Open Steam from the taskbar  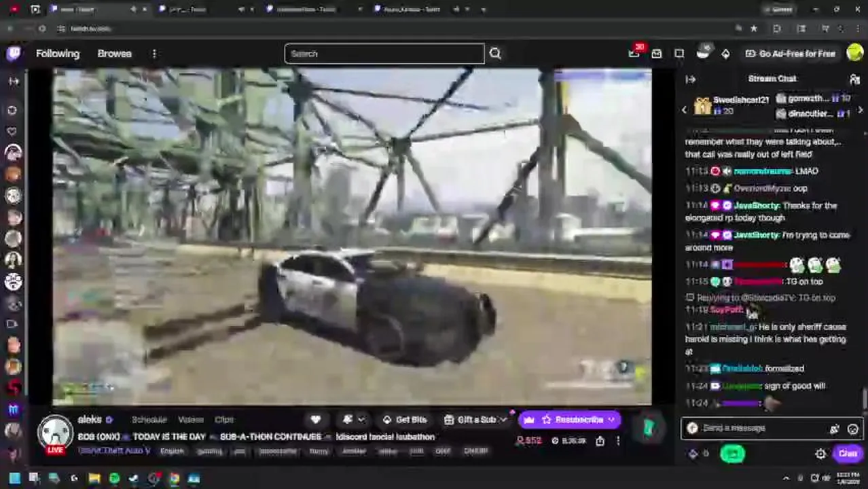(x=134, y=478)
